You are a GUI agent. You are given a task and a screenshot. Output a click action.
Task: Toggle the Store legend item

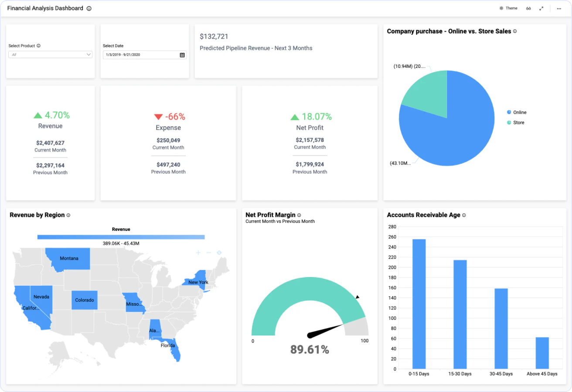point(515,123)
